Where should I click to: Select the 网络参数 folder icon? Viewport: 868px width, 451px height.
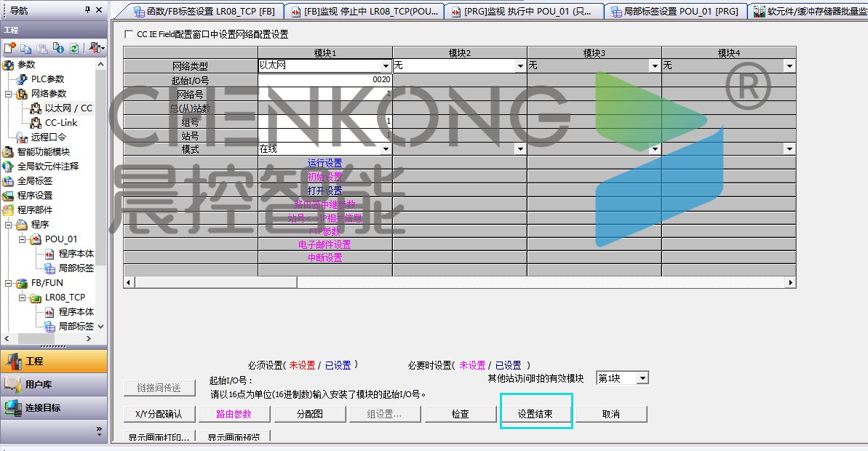(22, 94)
